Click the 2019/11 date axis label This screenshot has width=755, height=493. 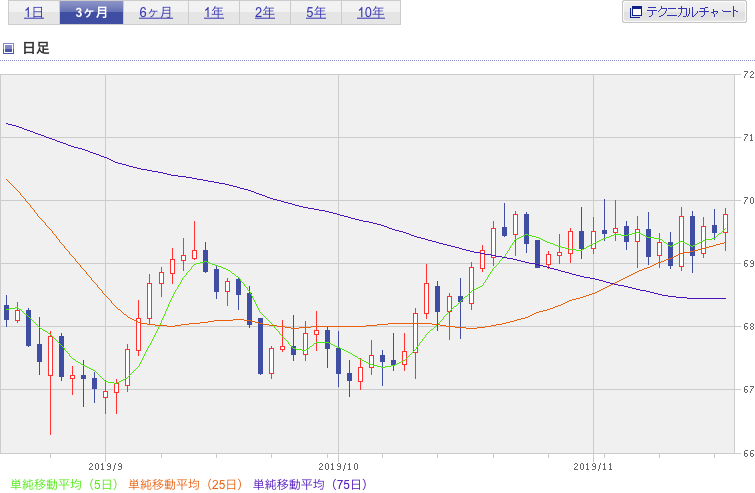coord(593,467)
